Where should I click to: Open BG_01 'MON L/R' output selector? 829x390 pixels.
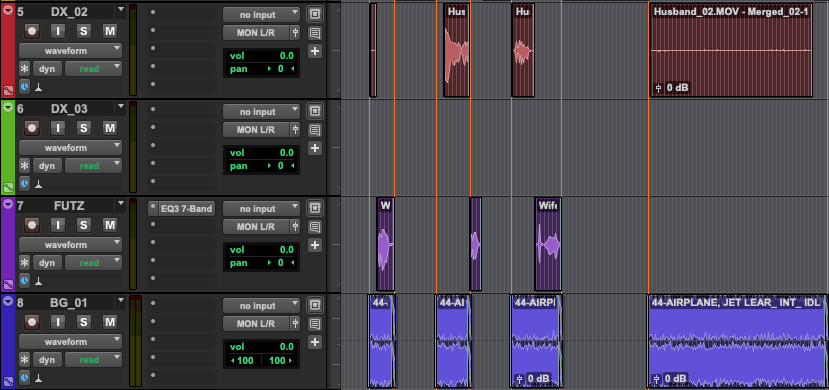[256, 323]
